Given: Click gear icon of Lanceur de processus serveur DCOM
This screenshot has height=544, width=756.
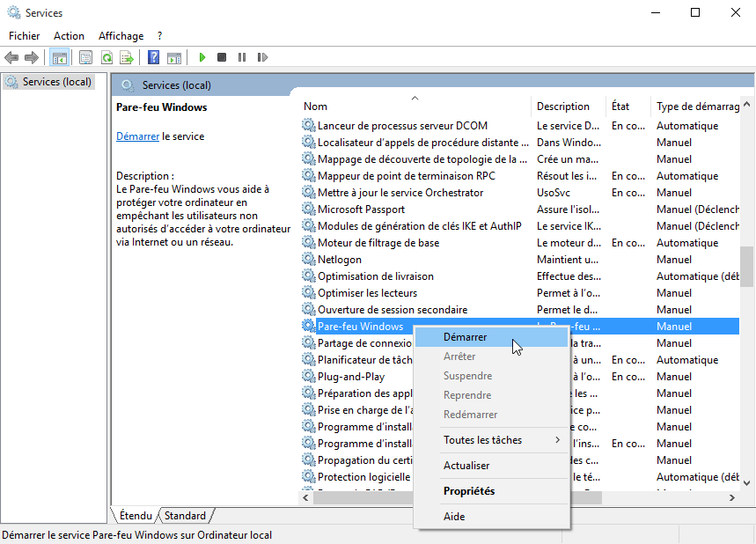Looking at the screenshot, I should tap(309, 125).
